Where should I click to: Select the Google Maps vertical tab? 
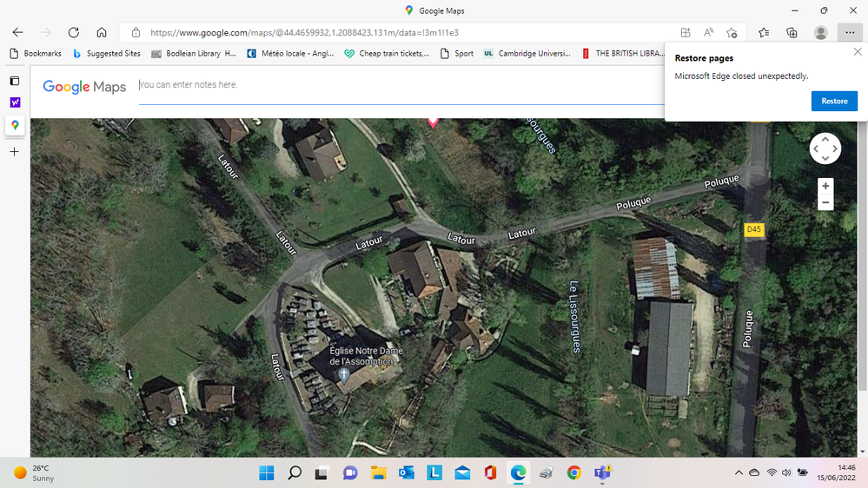[x=15, y=125]
